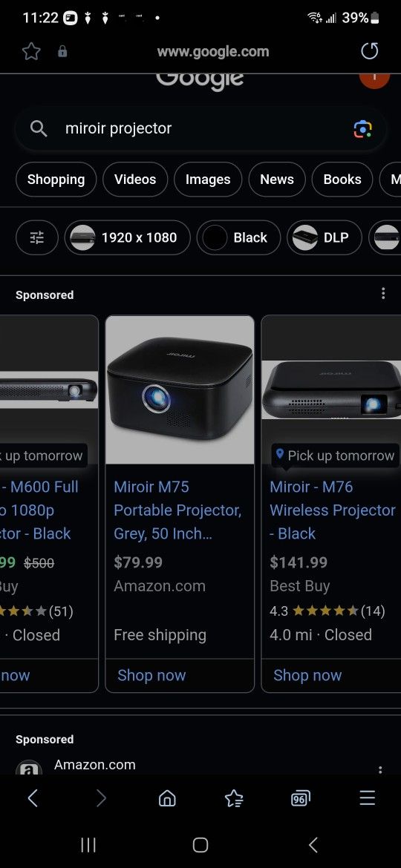Open Google Lens camera search icon

pyautogui.click(x=363, y=128)
